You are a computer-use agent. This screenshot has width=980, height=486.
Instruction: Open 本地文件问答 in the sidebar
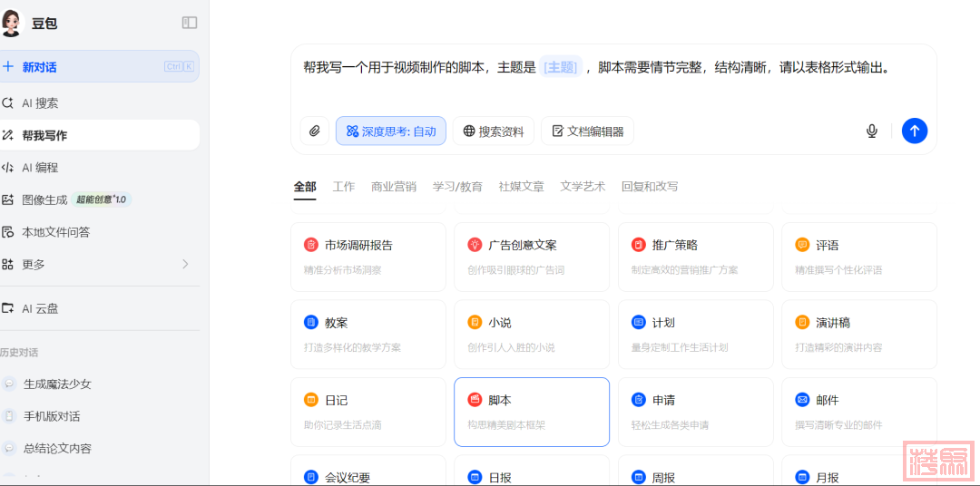100,232
